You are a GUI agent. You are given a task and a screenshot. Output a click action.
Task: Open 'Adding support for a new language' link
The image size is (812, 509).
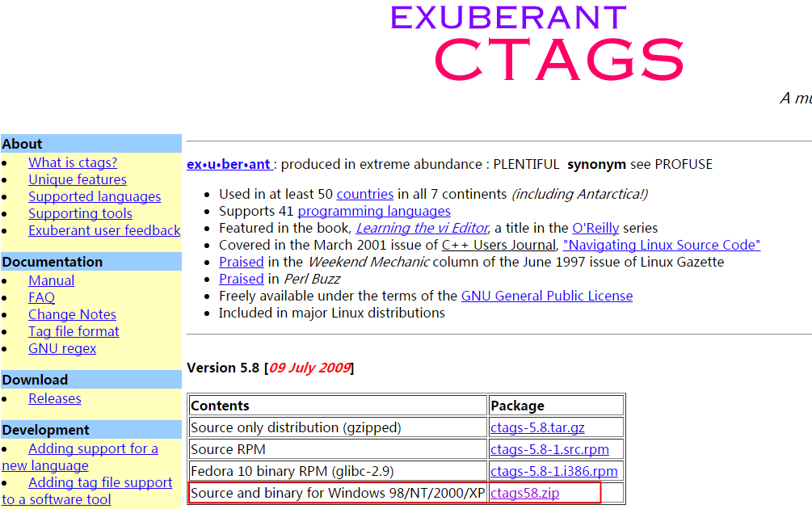click(x=93, y=449)
